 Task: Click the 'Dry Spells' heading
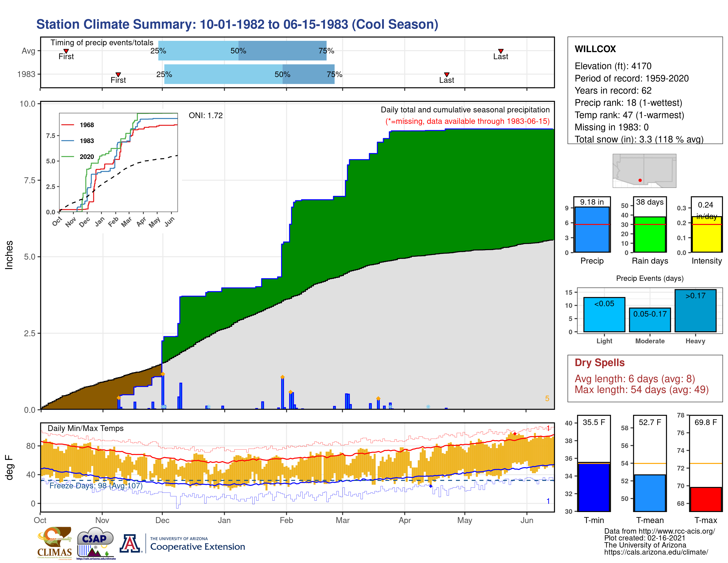(x=600, y=363)
